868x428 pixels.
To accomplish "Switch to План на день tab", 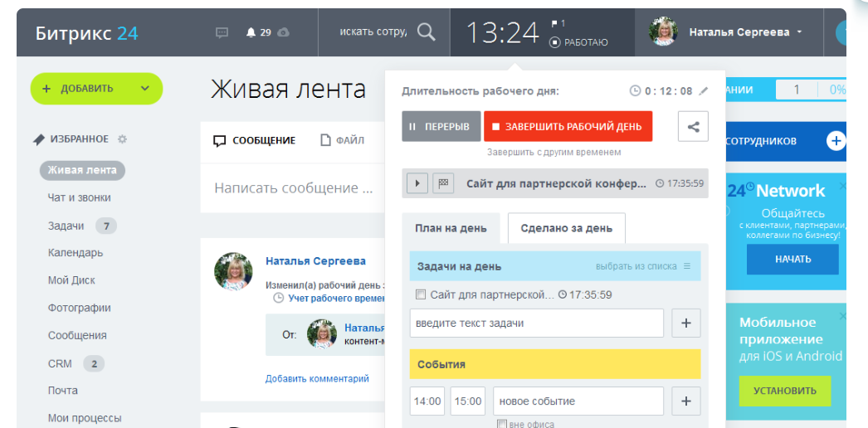I will pyautogui.click(x=451, y=228).
